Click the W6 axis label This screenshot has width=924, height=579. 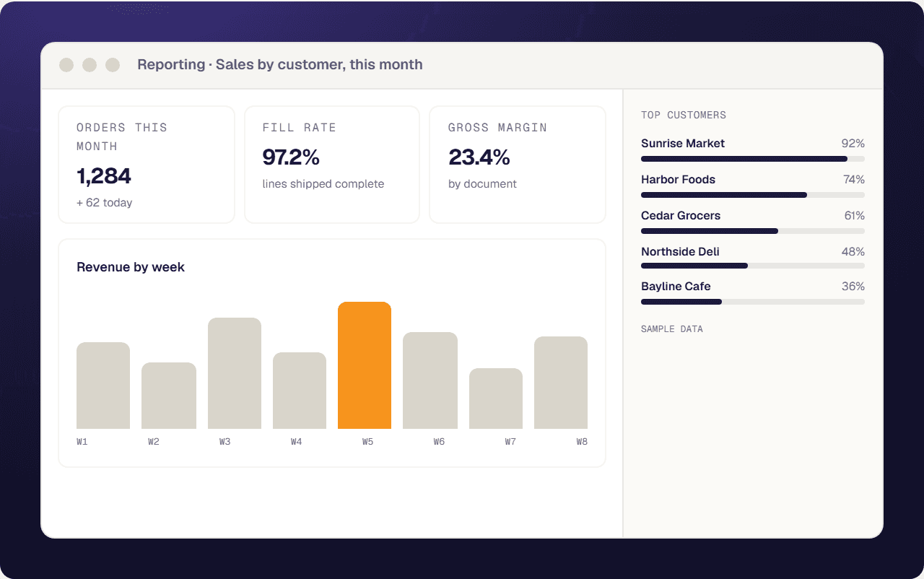pyautogui.click(x=439, y=441)
